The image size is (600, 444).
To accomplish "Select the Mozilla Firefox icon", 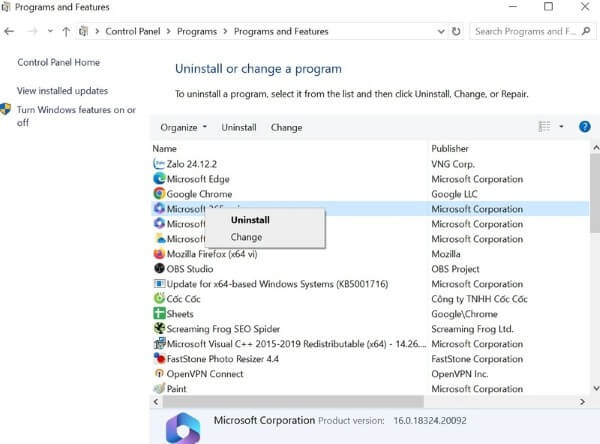I will 159,254.
